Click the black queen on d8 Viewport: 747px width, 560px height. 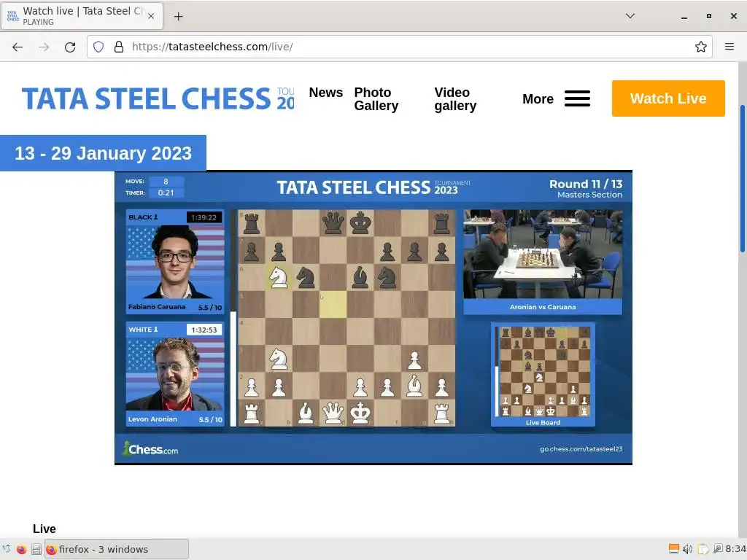tap(333, 223)
